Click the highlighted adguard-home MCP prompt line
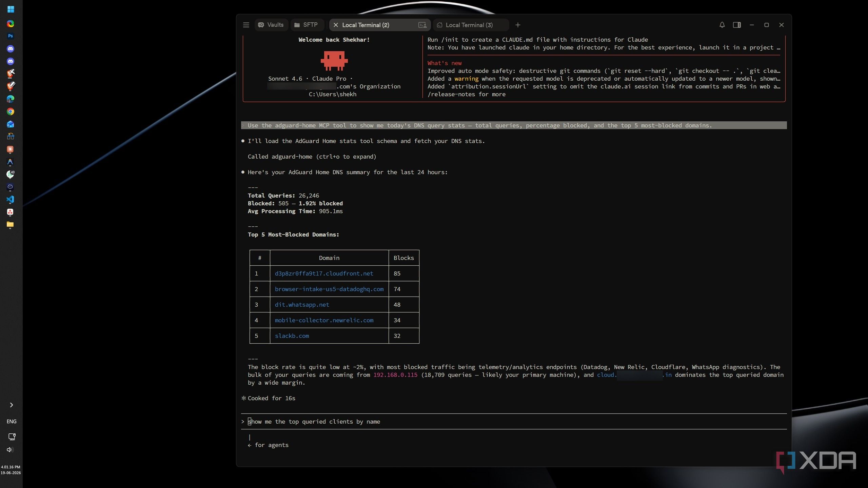This screenshot has height=488, width=868. pos(514,125)
